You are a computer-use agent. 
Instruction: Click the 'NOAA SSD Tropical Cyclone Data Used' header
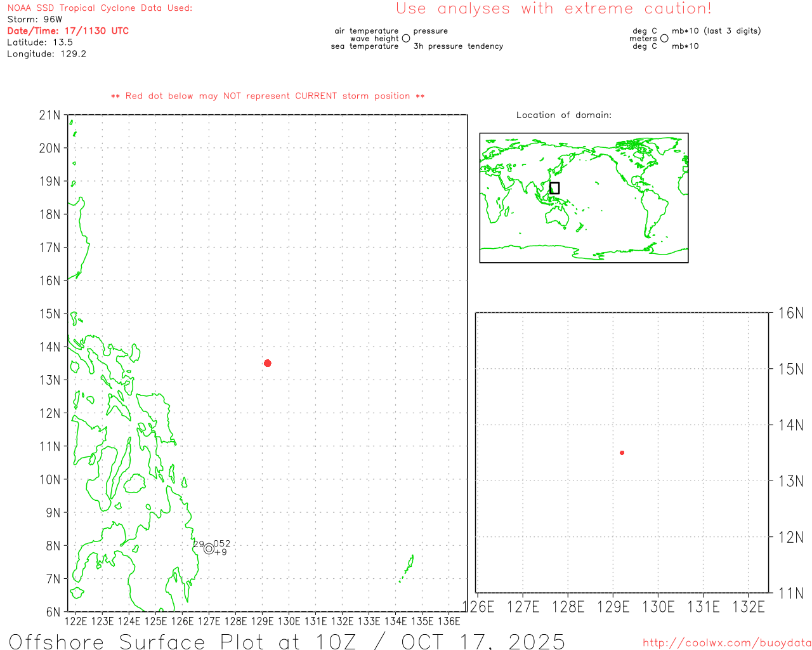[x=100, y=8]
